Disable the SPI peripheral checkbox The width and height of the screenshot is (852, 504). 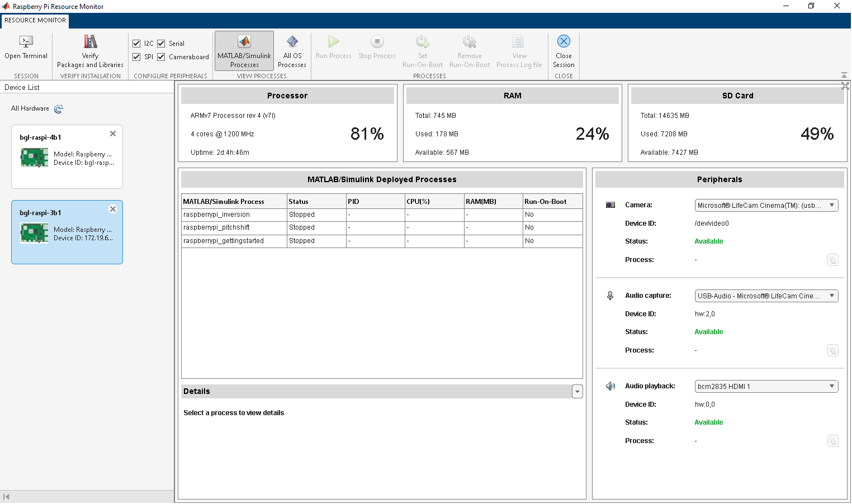(x=136, y=57)
